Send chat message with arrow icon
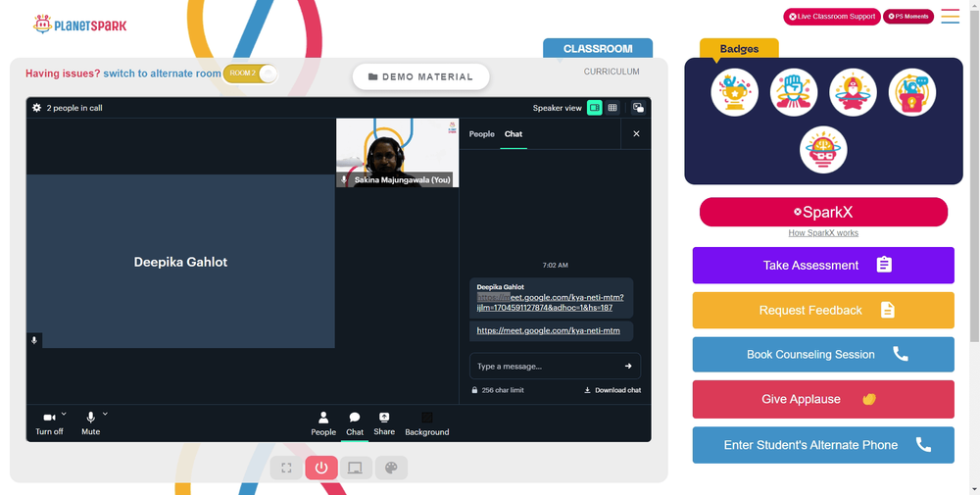 628,367
